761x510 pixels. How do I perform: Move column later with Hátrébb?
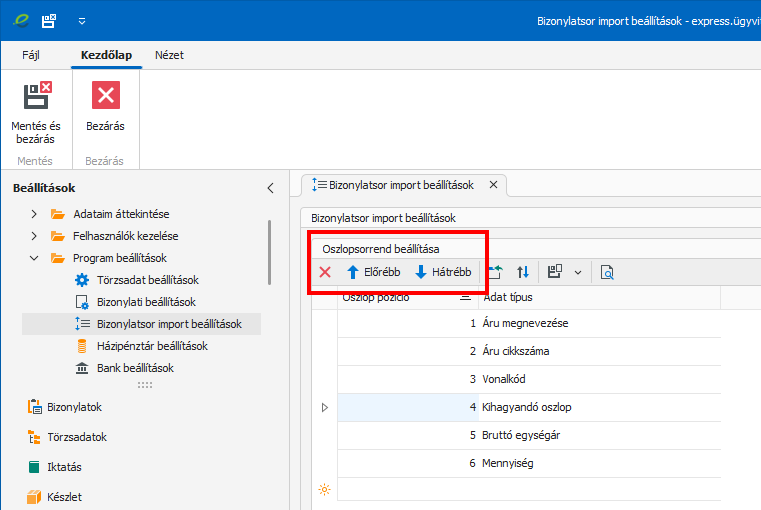(x=442, y=272)
